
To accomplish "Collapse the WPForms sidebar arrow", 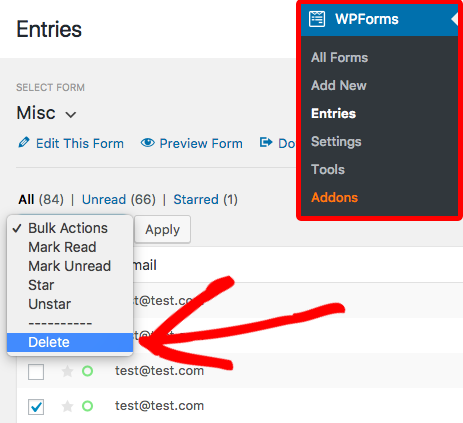I will click(x=454, y=19).
